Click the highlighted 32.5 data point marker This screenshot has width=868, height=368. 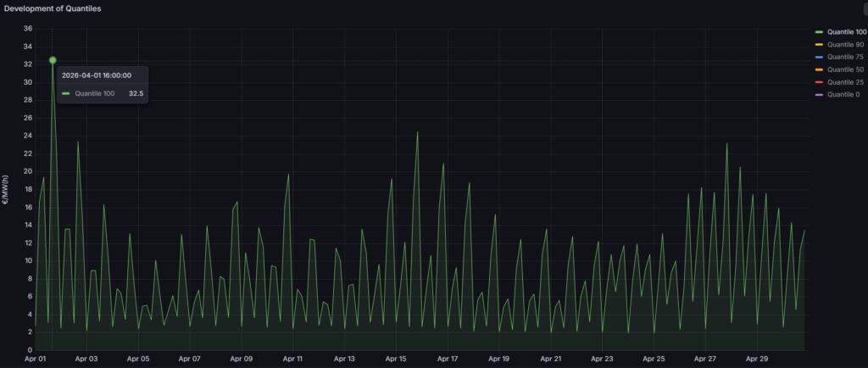(53, 59)
